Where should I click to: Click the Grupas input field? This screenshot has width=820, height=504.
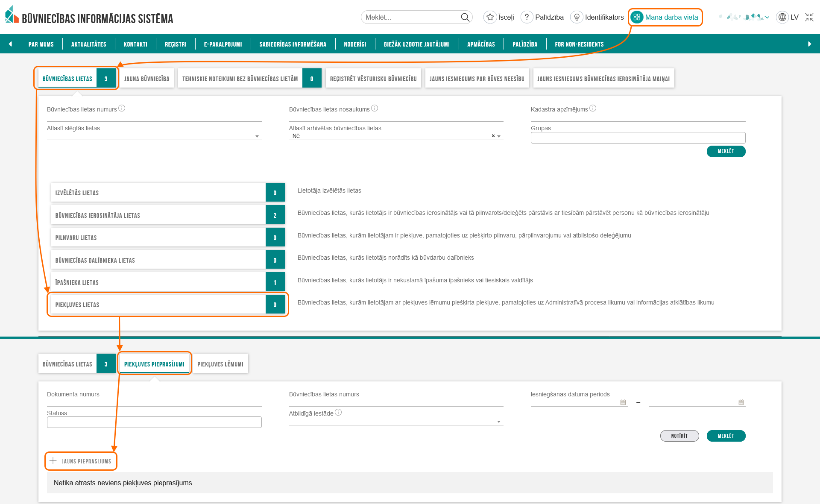(638, 138)
